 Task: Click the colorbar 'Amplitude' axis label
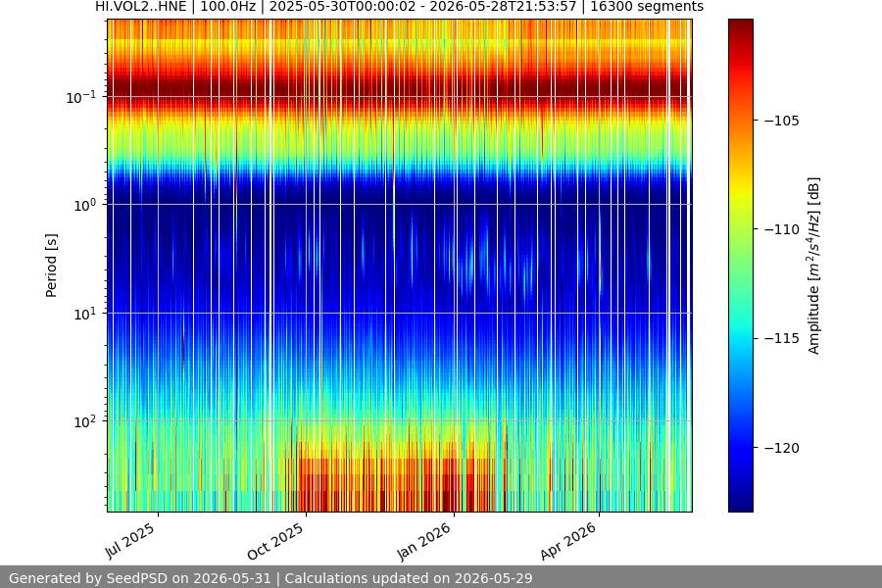(813, 266)
